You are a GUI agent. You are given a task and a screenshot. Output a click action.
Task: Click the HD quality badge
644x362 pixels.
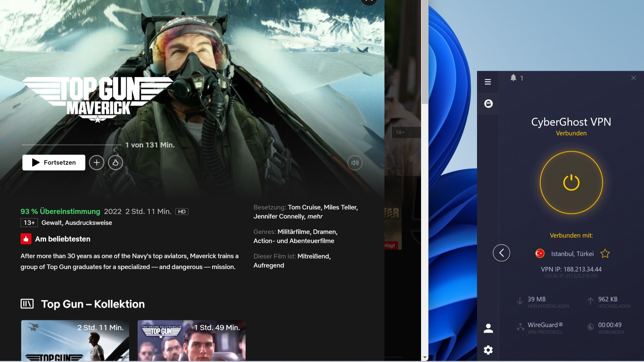click(x=182, y=211)
